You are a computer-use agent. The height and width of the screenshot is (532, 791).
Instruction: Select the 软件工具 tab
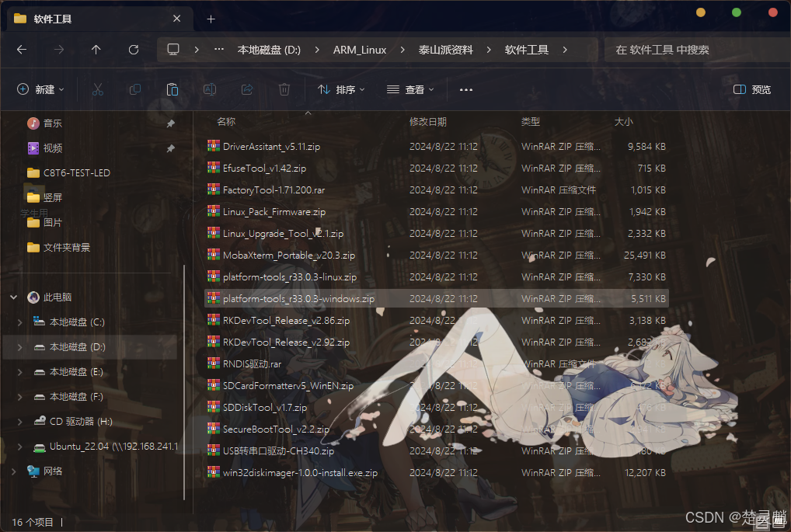coord(100,19)
